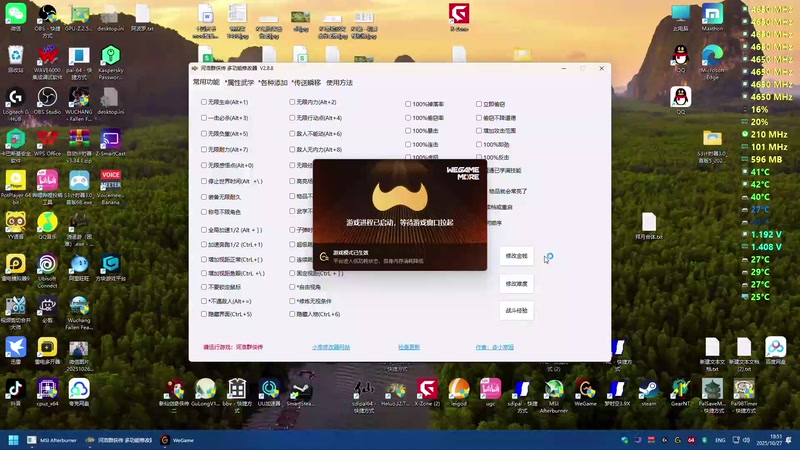
Task: Open the GPU-Z desktop icon
Action: (x=79, y=17)
